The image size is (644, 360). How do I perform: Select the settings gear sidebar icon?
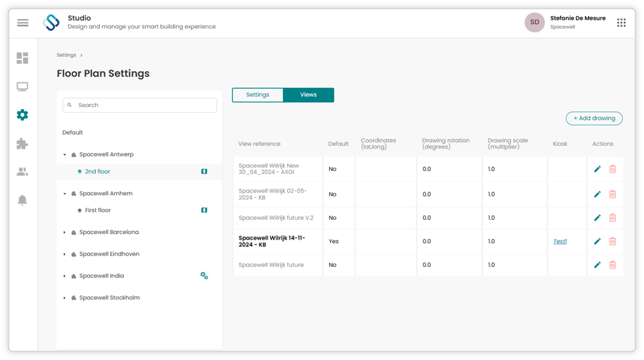[23, 115]
